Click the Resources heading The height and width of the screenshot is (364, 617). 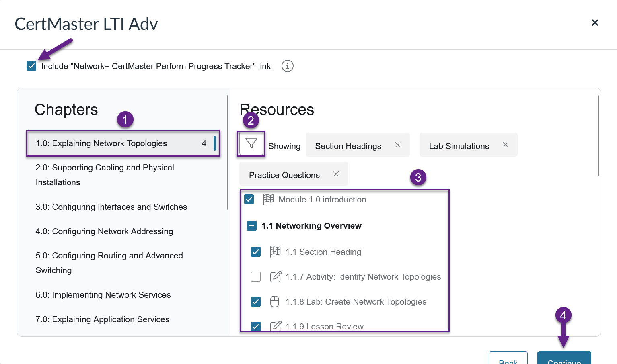tap(277, 110)
